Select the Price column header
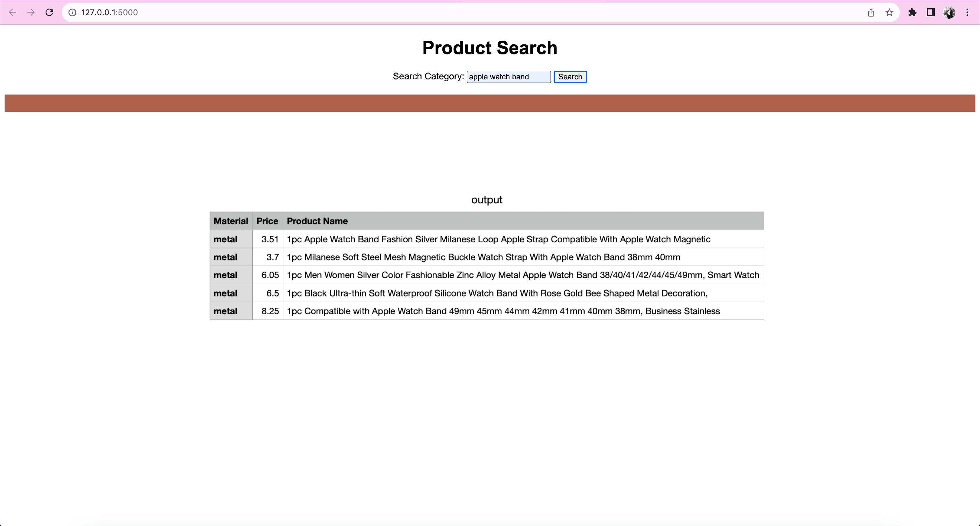 (267, 221)
